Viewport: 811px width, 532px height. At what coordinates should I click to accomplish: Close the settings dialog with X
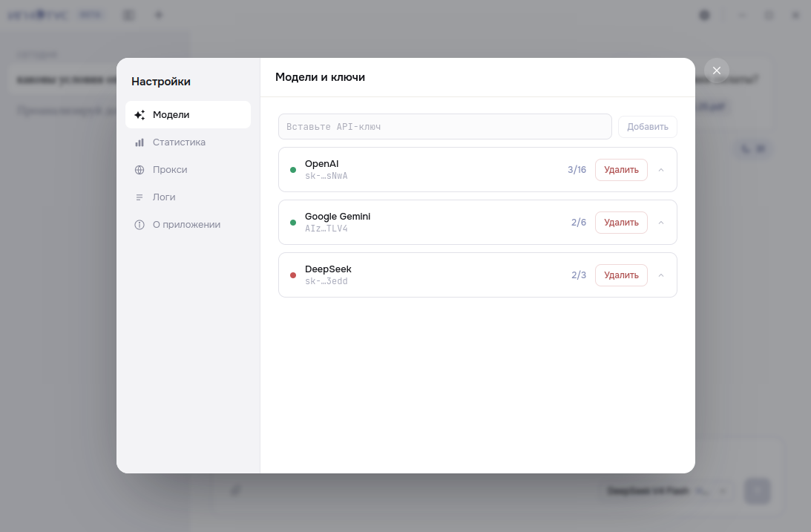click(x=716, y=70)
